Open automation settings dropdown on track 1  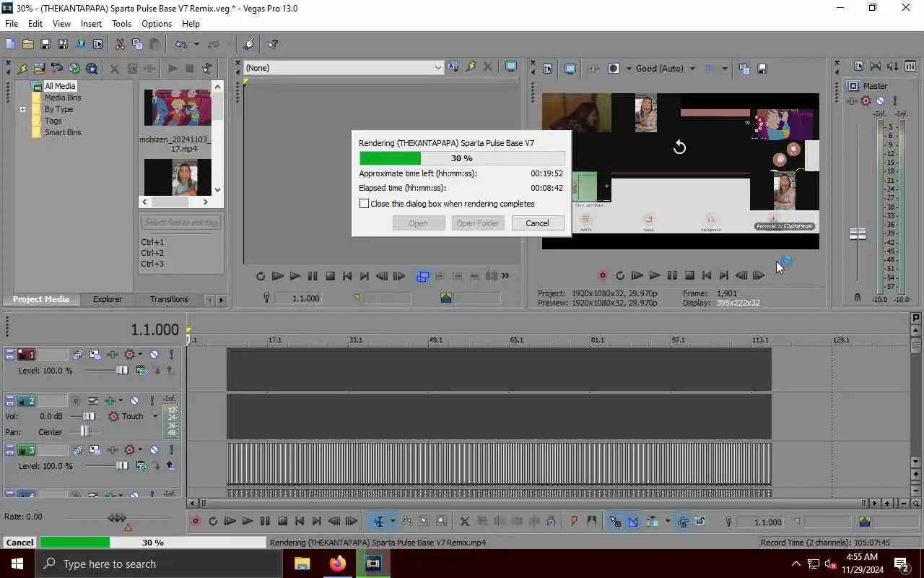(x=140, y=355)
